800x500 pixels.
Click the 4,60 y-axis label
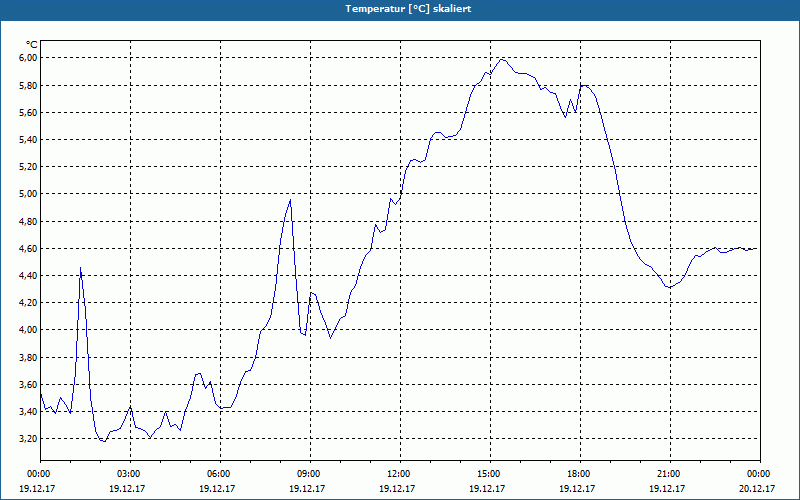29,248
